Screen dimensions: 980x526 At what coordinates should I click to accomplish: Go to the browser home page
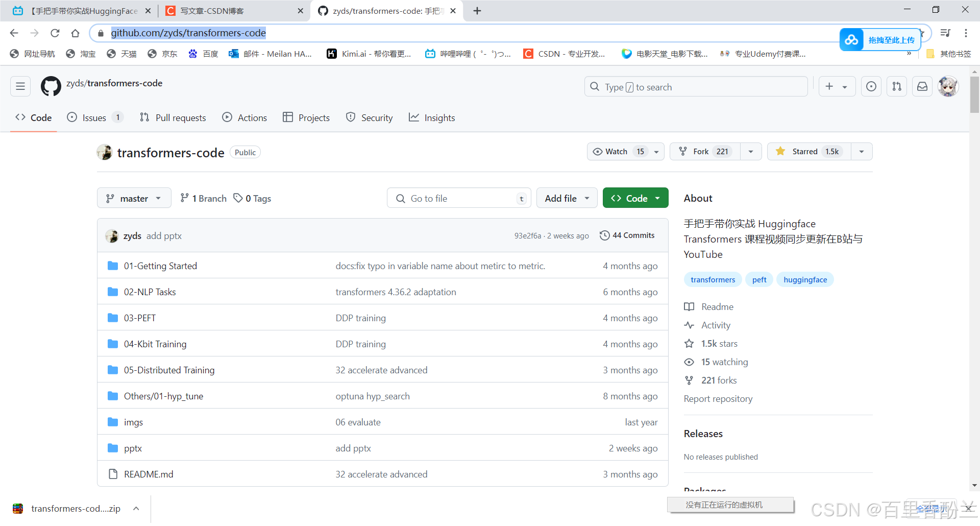pyautogui.click(x=76, y=33)
